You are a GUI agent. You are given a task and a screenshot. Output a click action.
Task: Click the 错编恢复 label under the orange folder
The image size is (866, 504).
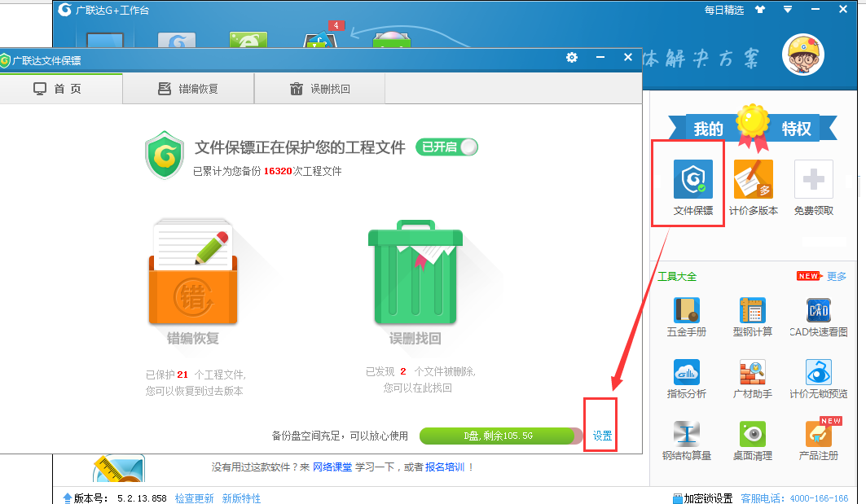click(193, 339)
